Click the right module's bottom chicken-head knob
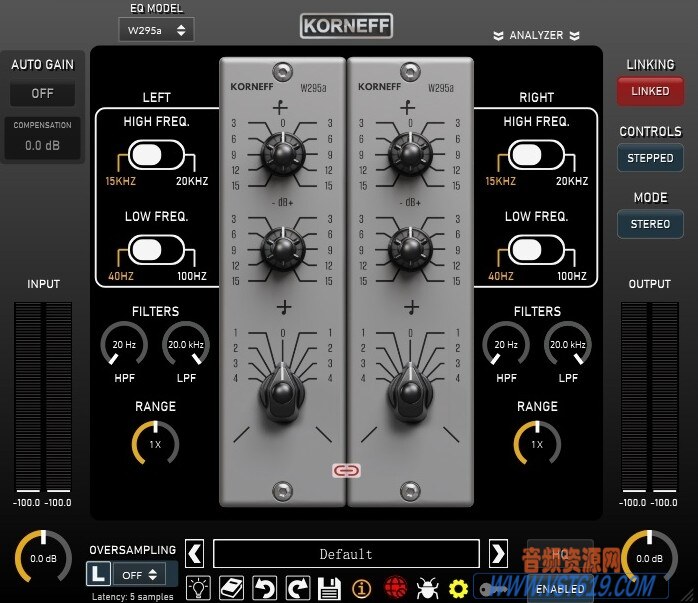 coord(410,392)
